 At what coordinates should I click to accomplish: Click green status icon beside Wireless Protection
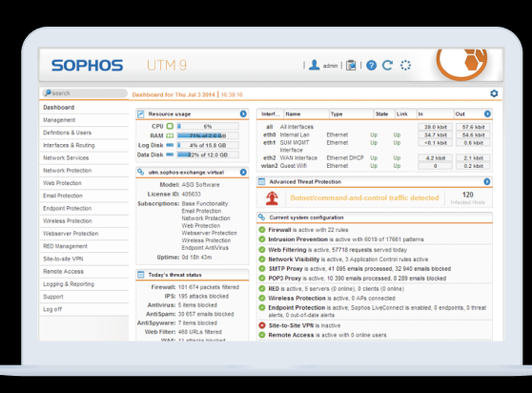[262, 298]
